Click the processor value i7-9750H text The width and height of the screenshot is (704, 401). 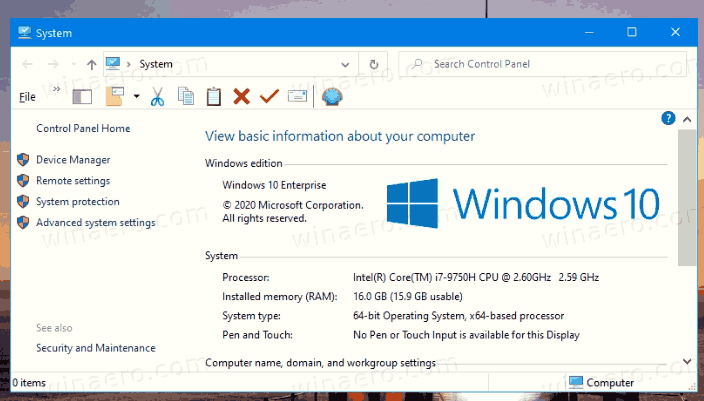[x=476, y=278]
